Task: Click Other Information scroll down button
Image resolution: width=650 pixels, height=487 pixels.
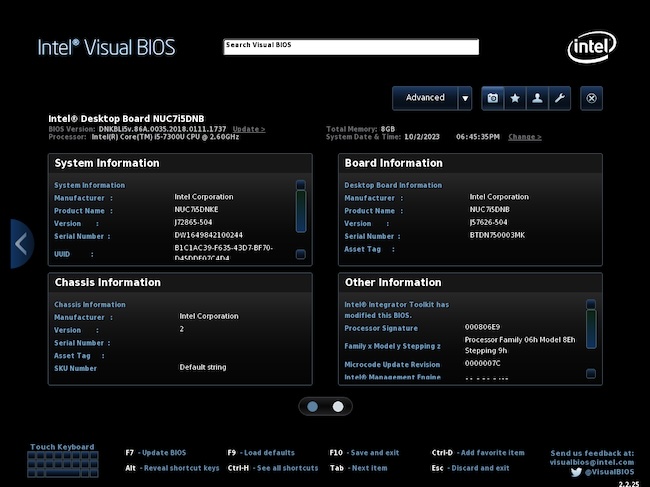Action: (591, 373)
